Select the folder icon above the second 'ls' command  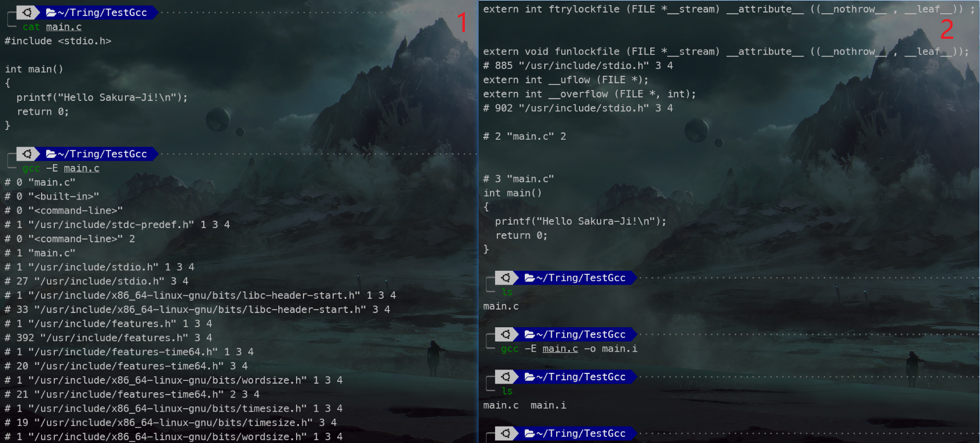pyautogui.click(x=529, y=377)
